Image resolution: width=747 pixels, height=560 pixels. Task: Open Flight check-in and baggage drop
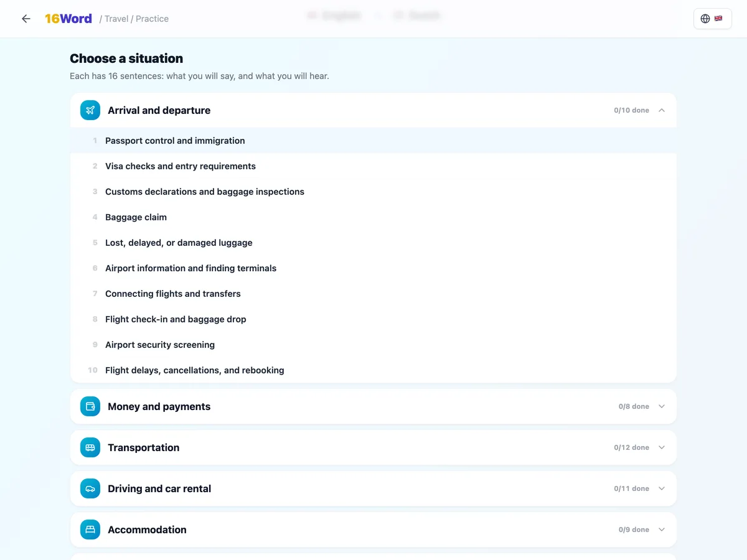click(374, 319)
